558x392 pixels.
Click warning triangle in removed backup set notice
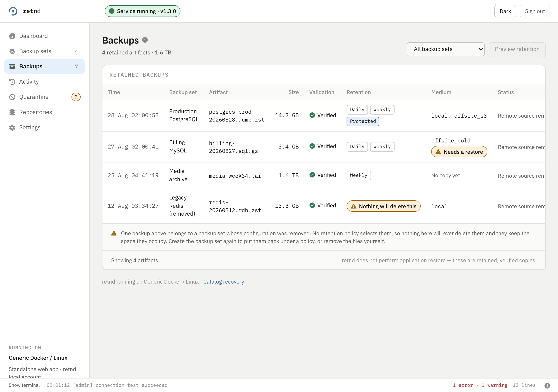(x=114, y=233)
